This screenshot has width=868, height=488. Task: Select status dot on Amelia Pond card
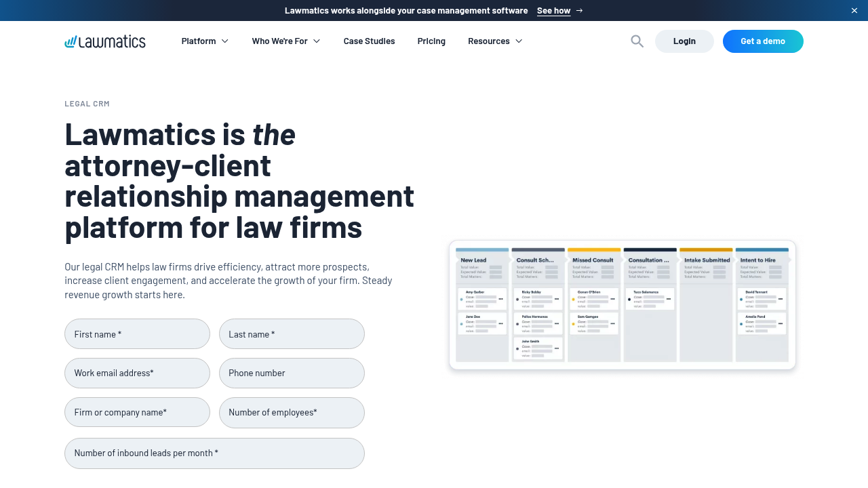pyautogui.click(x=741, y=323)
